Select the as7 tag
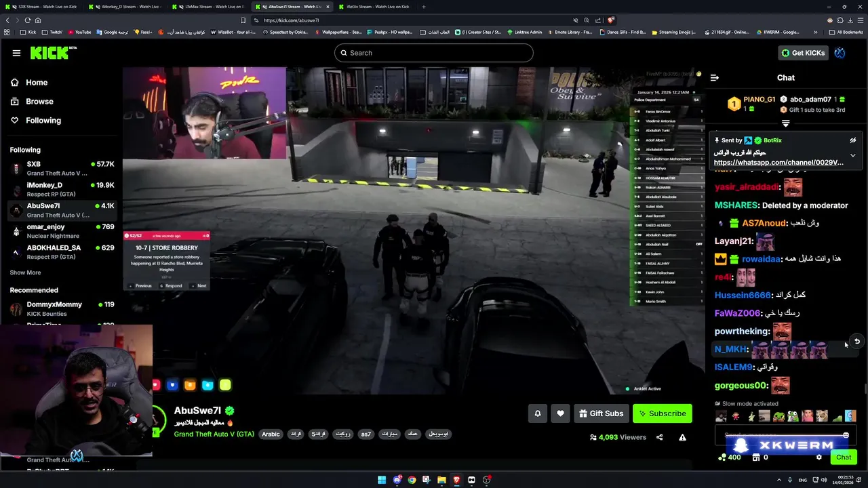 click(x=366, y=434)
